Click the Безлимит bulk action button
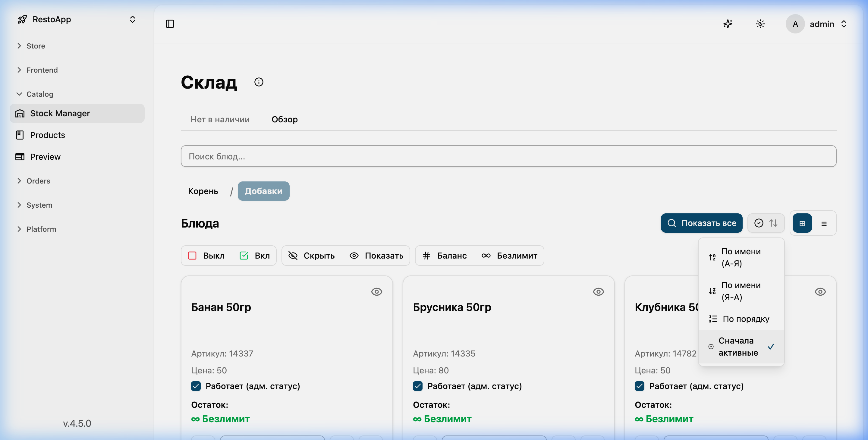868x440 pixels. [510, 256]
